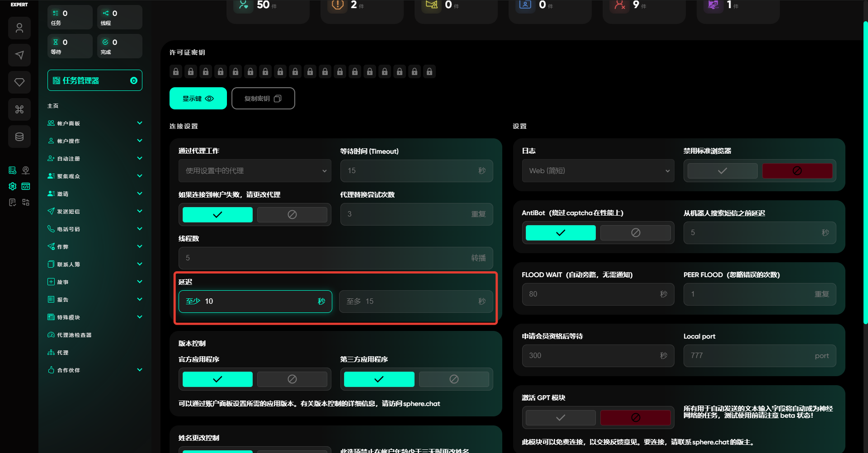Click the vertical scrollbar on right edge
The image size is (868, 453).
point(865,172)
